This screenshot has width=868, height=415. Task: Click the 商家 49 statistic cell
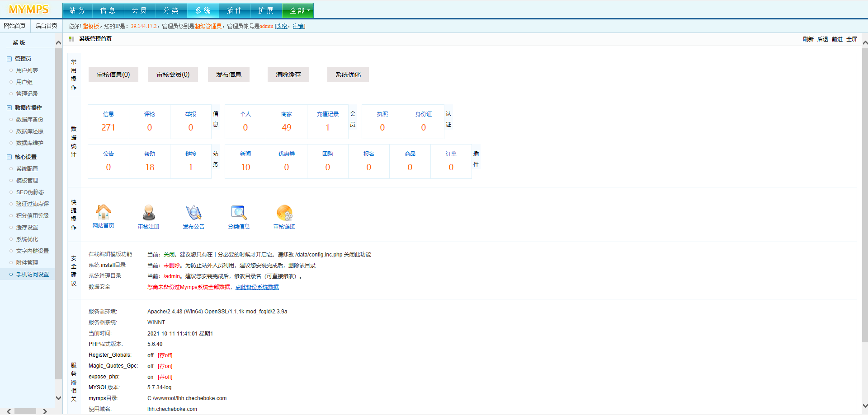pos(287,122)
